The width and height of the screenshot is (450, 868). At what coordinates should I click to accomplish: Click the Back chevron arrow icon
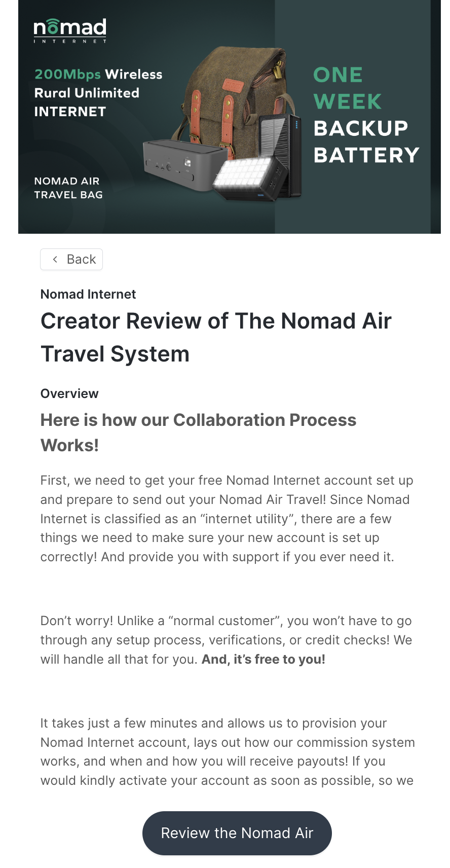click(55, 259)
